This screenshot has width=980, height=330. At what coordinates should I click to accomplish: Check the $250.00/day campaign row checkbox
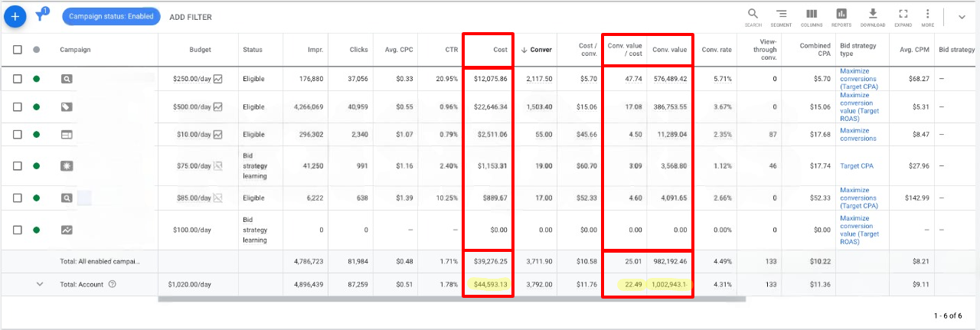18,78
